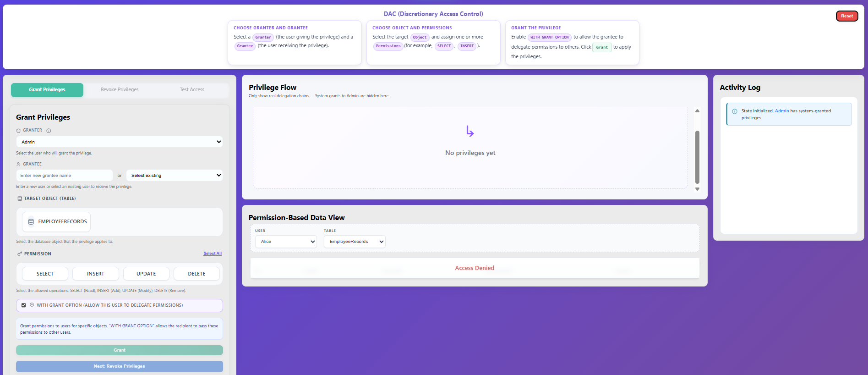Expand the Select existing grantee dropdown

click(175, 176)
